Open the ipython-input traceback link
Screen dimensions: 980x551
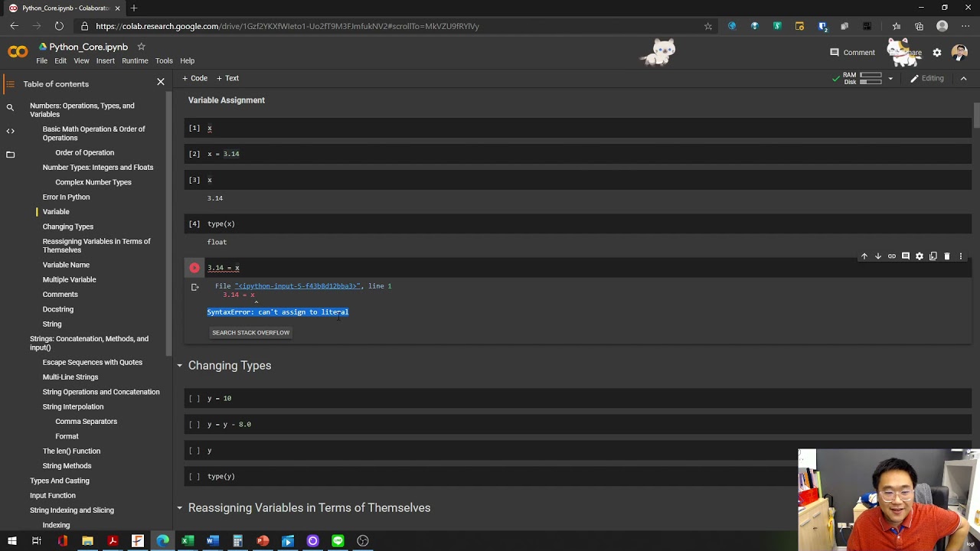[x=296, y=286]
